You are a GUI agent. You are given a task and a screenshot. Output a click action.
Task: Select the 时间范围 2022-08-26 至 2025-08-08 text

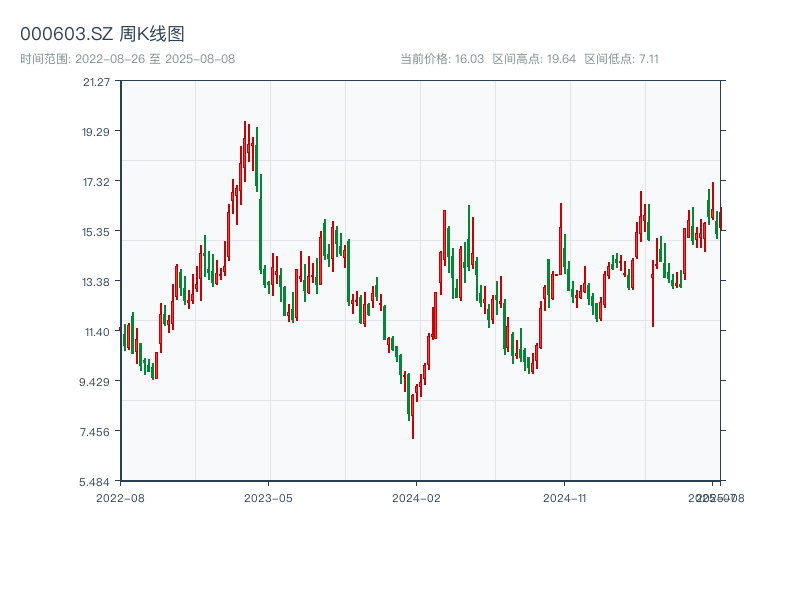(x=128, y=59)
